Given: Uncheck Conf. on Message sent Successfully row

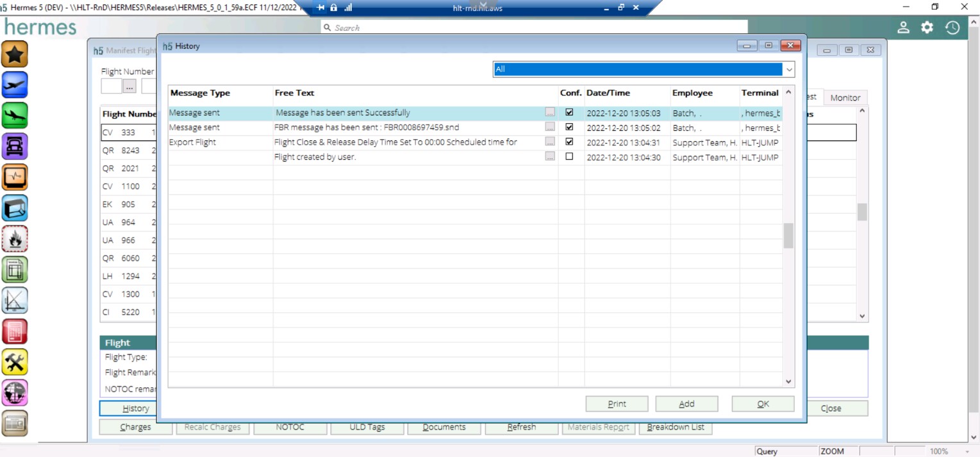Looking at the screenshot, I should pyautogui.click(x=570, y=112).
